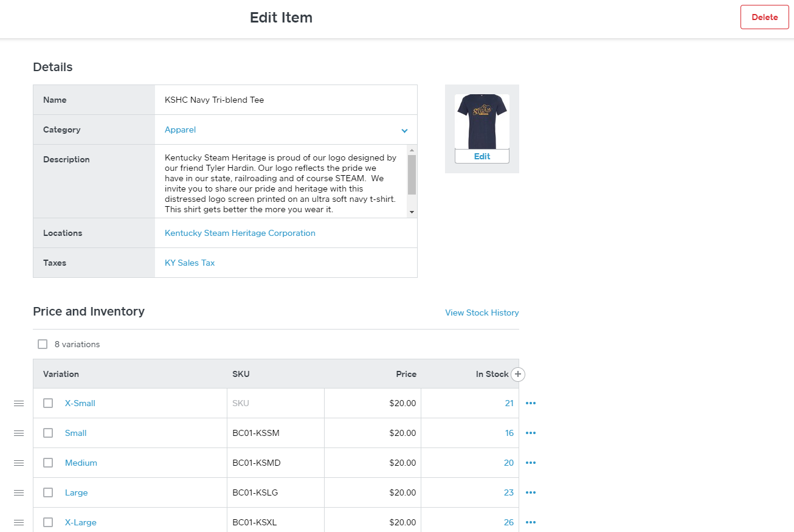Image resolution: width=794 pixels, height=532 pixels.
Task: Grab the Large row reorder handle
Action: pos(19,492)
